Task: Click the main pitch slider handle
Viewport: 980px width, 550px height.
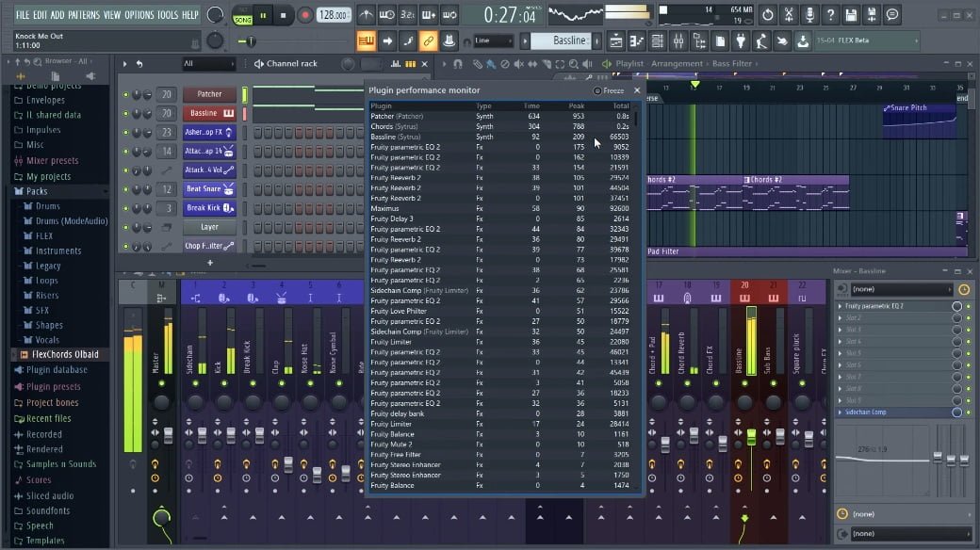Action: tap(251, 41)
